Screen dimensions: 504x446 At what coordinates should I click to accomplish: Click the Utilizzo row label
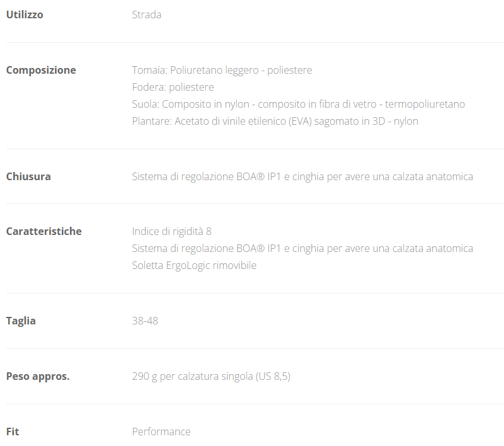25,14
